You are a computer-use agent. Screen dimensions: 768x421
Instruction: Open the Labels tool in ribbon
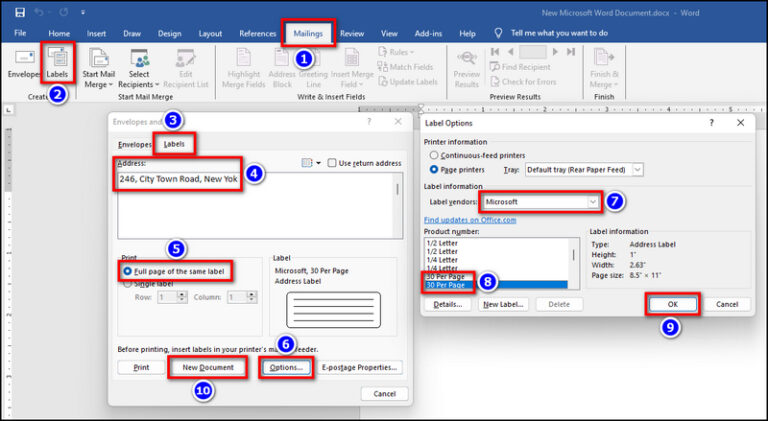coord(60,64)
